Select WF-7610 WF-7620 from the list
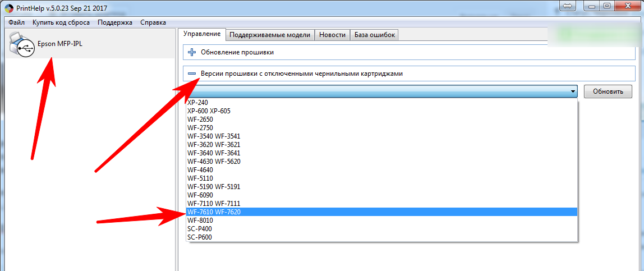The image size is (644, 271). (x=214, y=212)
